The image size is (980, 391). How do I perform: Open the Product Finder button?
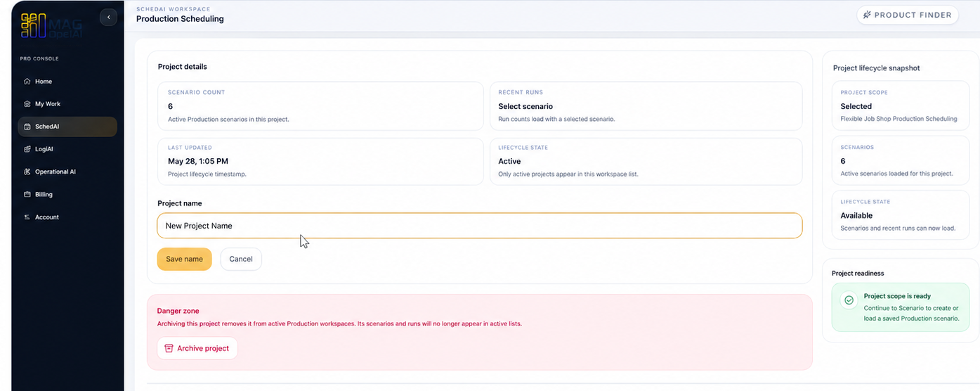(x=908, y=15)
